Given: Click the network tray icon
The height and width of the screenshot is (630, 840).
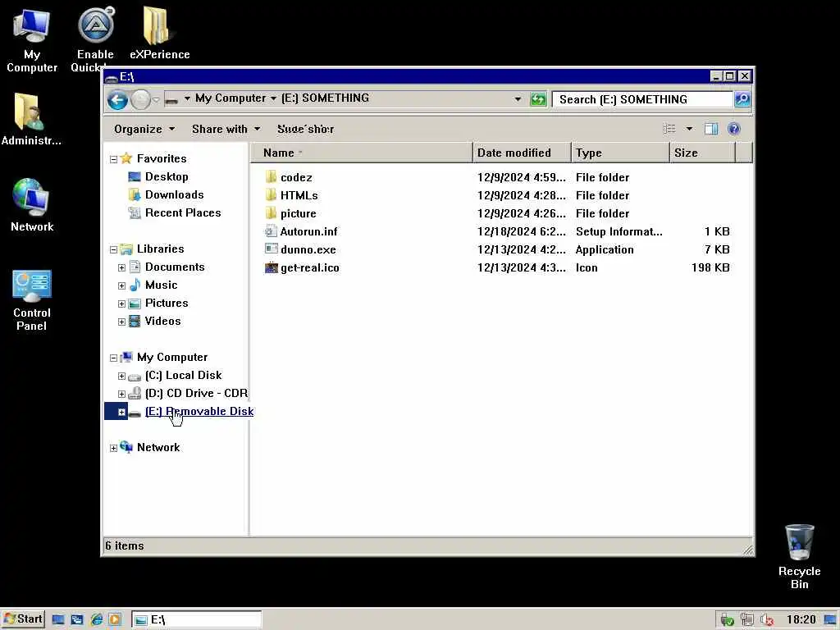Looking at the screenshot, I should (x=746, y=620).
